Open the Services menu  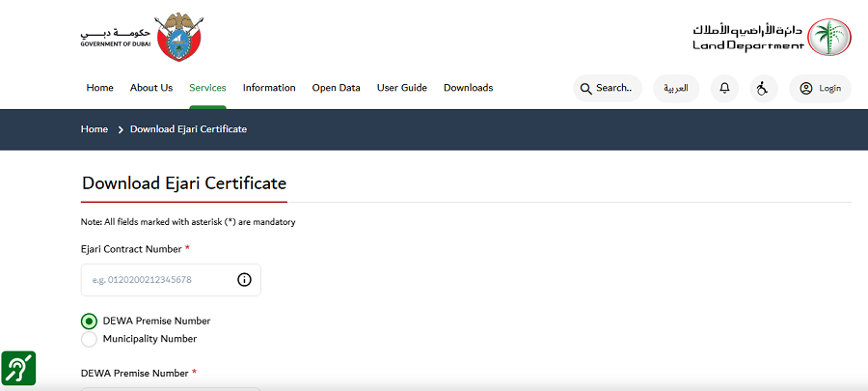(207, 88)
